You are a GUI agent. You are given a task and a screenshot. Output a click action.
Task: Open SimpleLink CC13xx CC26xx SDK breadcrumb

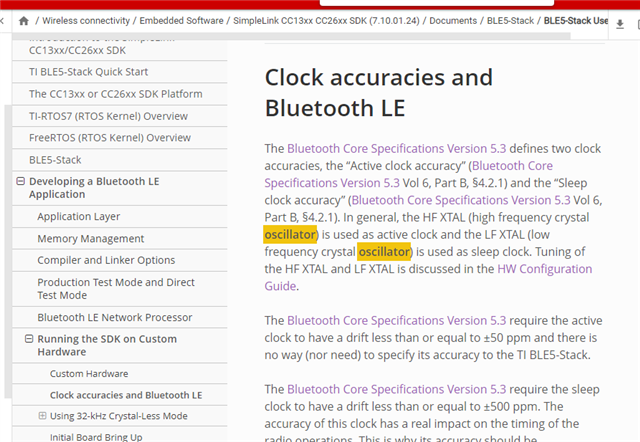coord(326,21)
